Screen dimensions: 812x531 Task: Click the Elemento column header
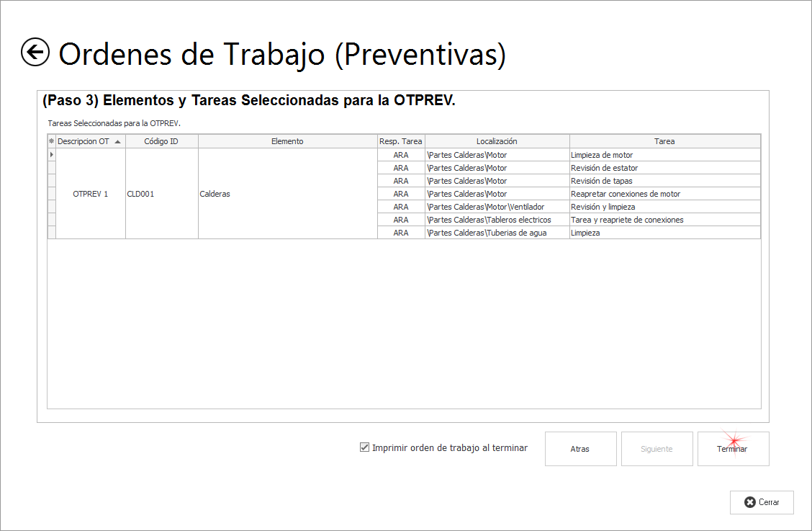tap(287, 141)
